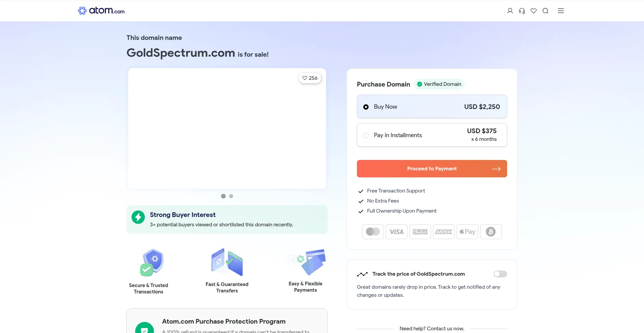The width and height of the screenshot is (644, 333).
Task: Select the Buy Now radio option
Action: coord(366,107)
